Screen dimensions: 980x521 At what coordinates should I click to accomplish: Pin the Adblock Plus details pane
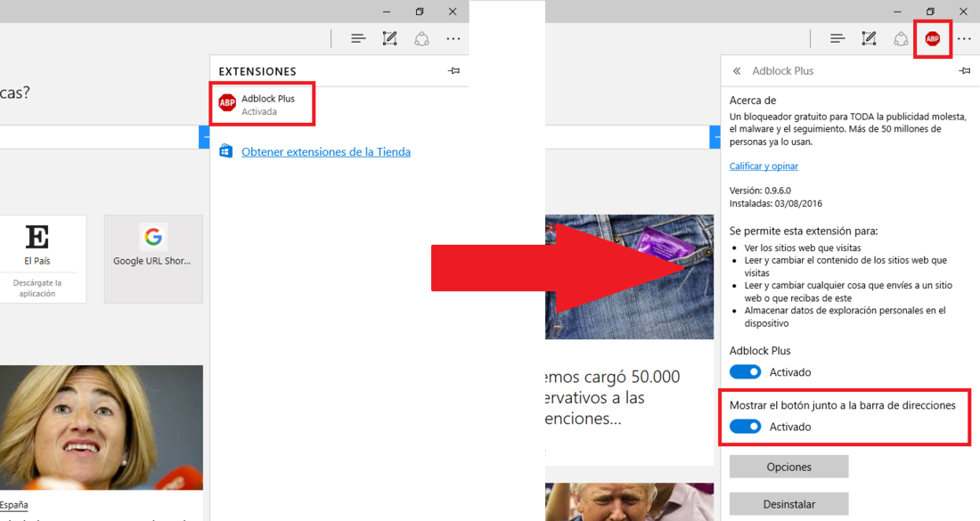click(x=964, y=70)
